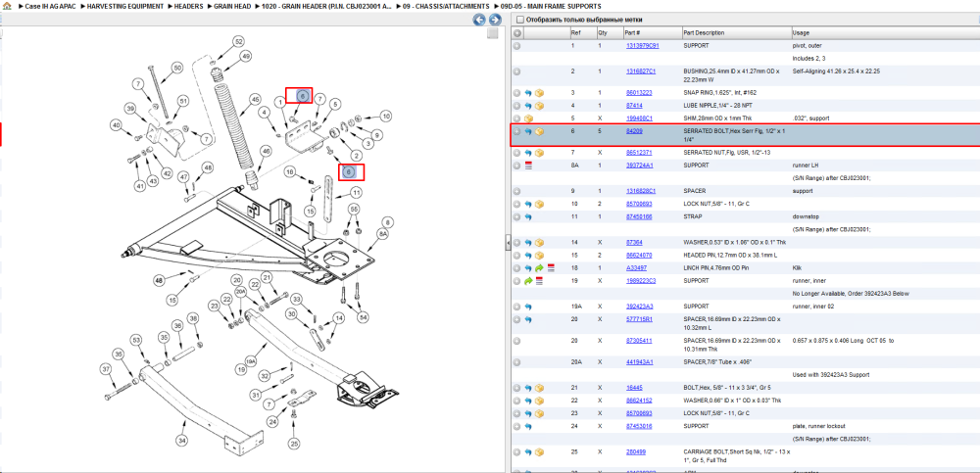Screen dimensions: 980x473
Task: Click the square icon above diagram corner
Action: point(493,33)
